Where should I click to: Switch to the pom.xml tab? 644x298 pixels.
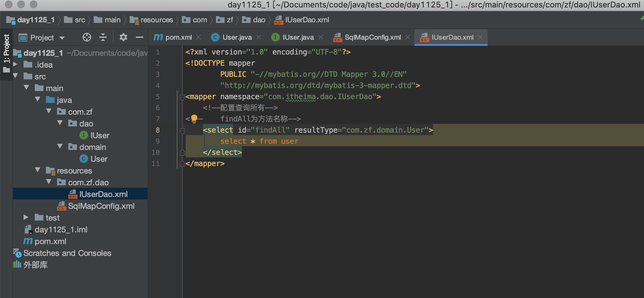(177, 37)
